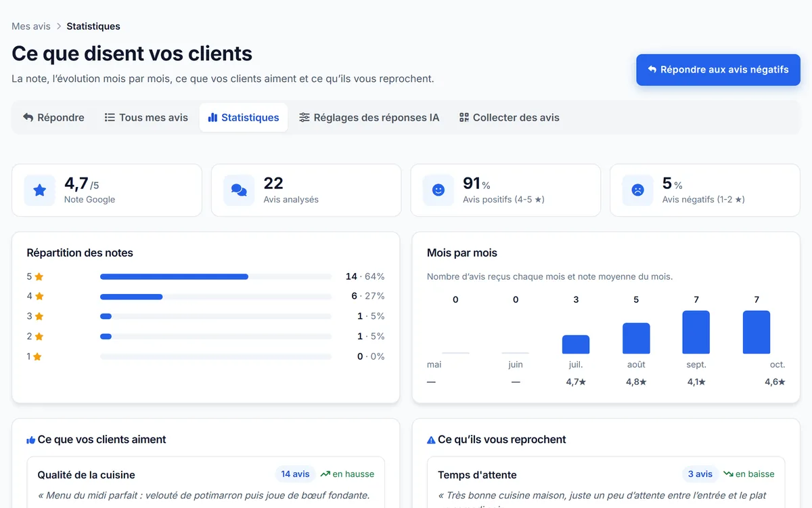Click the 3-star distribution bar
Image resolution: width=812 pixels, height=508 pixels.
tap(216, 316)
